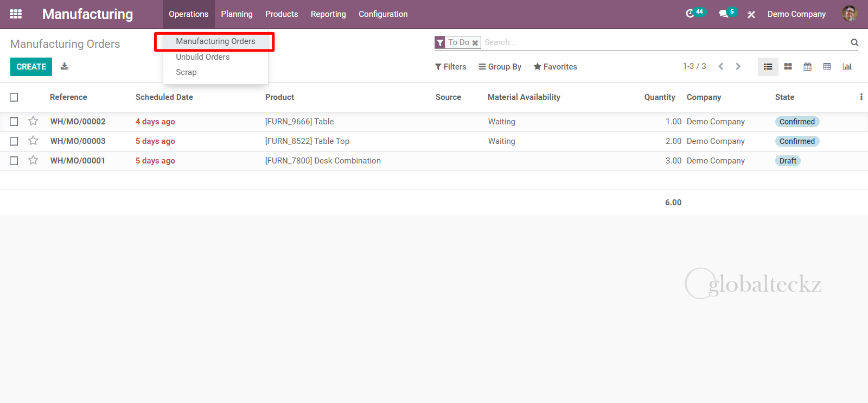Open the Products menu

pos(282,14)
